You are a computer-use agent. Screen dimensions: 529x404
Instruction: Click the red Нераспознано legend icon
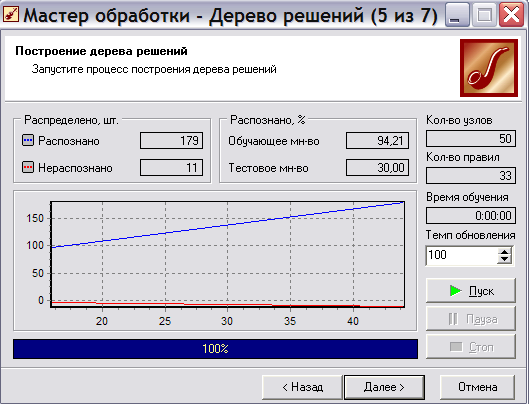pos(28,167)
